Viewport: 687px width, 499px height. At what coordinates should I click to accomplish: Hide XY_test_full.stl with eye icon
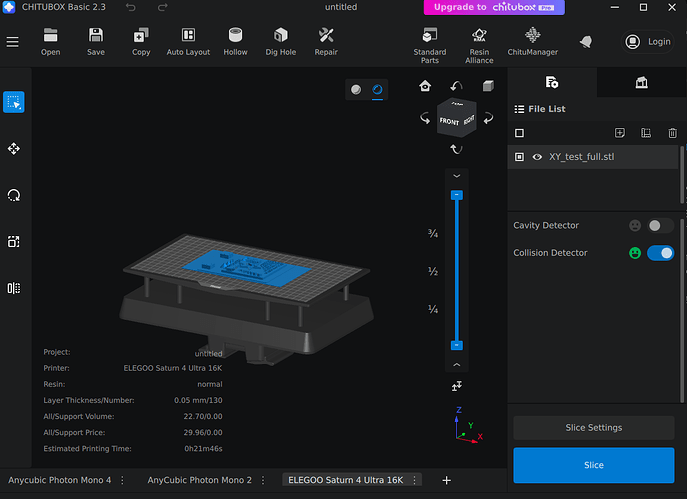pyautogui.click(x=537, y=157)
